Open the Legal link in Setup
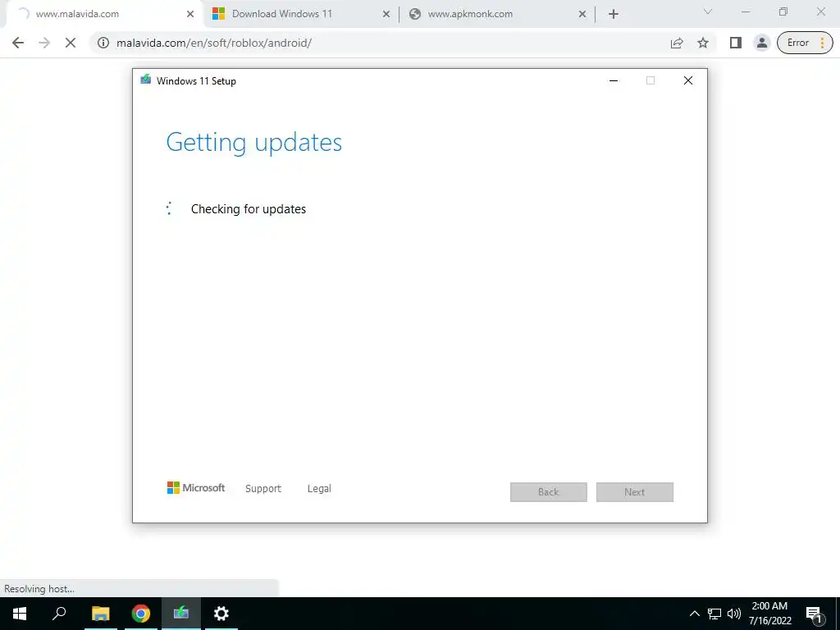The image size is (840, 630). pos(319,489)
